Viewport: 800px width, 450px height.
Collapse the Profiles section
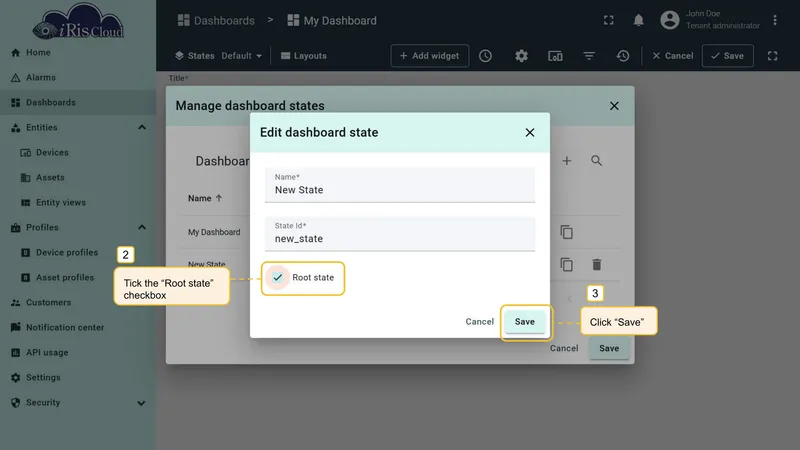(142, 228)
